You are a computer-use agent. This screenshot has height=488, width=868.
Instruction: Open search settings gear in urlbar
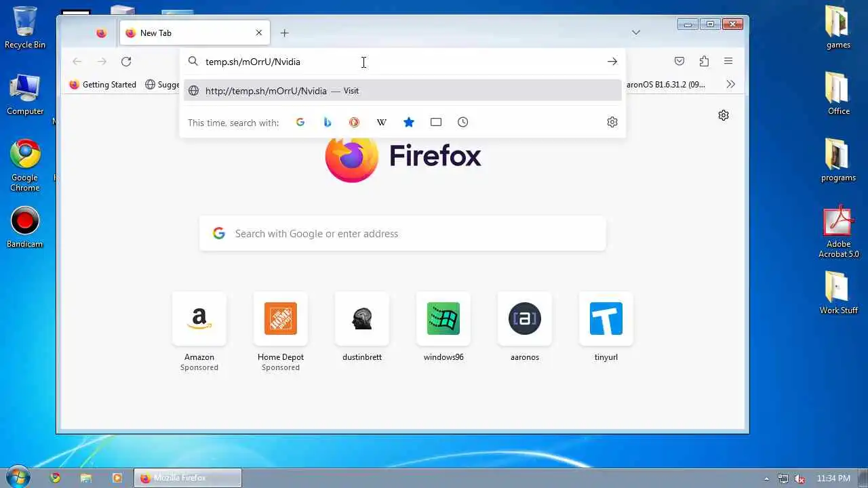(x=612, y=122)
